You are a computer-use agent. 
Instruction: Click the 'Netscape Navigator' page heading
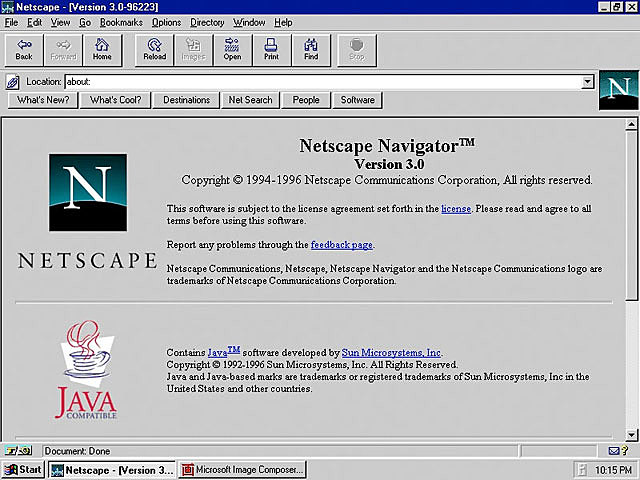[387, 146]
